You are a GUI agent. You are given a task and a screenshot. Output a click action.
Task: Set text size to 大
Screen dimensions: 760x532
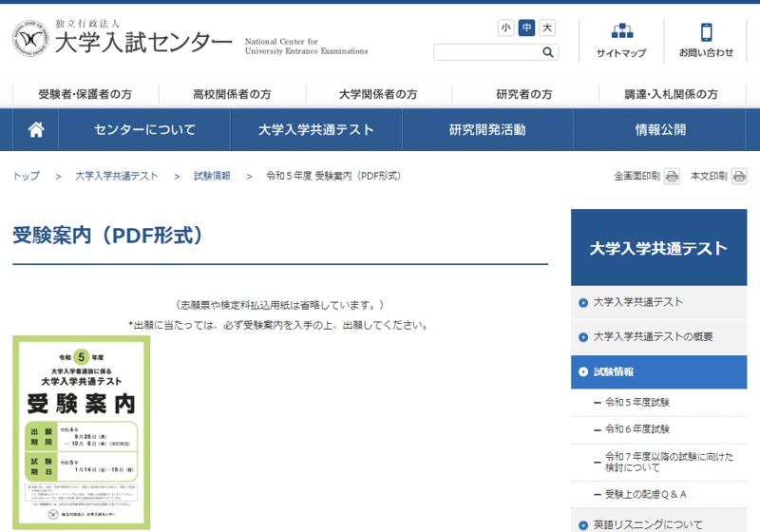pyautogui.click(x=547, y=28)
